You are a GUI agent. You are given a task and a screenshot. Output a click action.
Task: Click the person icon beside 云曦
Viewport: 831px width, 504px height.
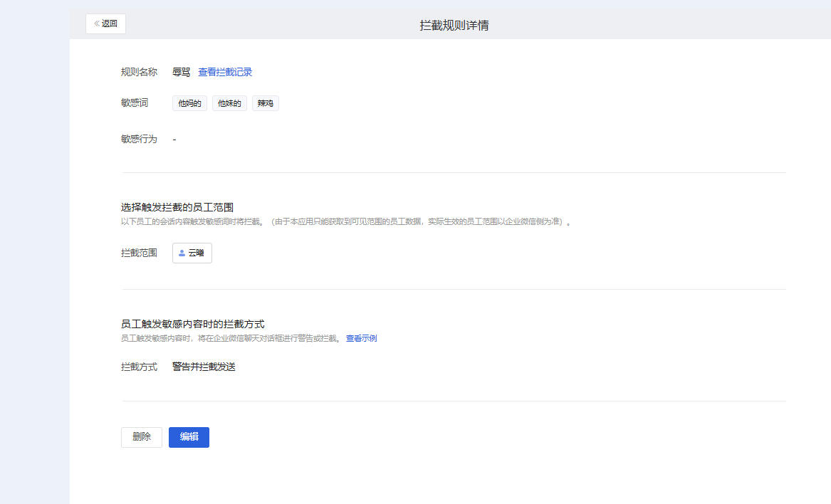tap(182, 253)
